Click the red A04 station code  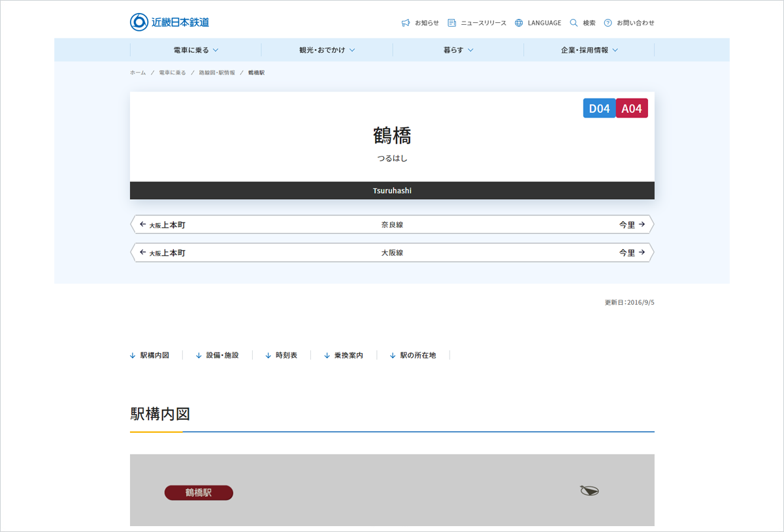point(632,108)
